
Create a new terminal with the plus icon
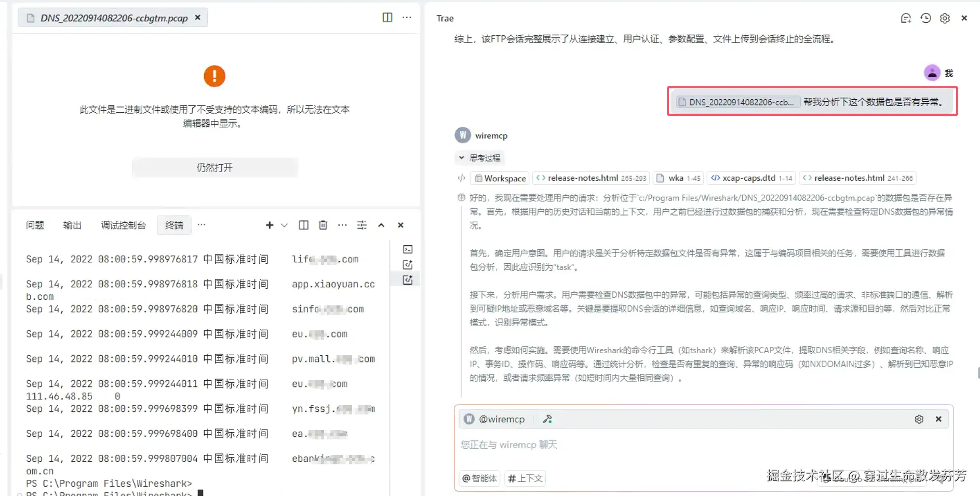[x=270, y=225]
